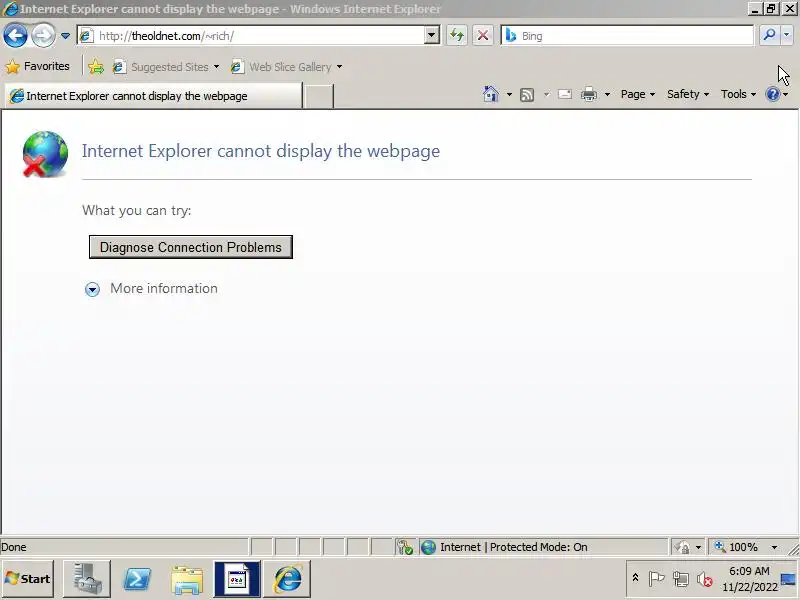
Task: Open the recent pages dropdown arrow
Action: [x=65, y=36]
